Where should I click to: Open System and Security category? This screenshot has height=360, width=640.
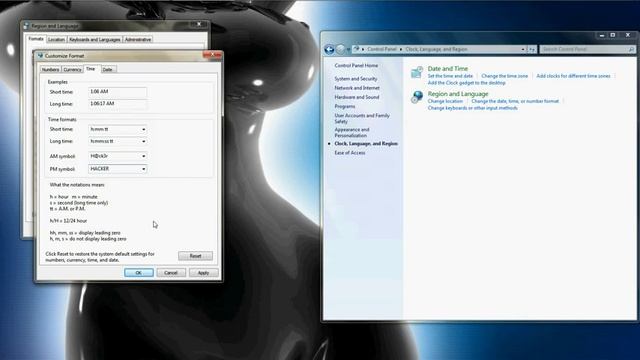(356, 79)
